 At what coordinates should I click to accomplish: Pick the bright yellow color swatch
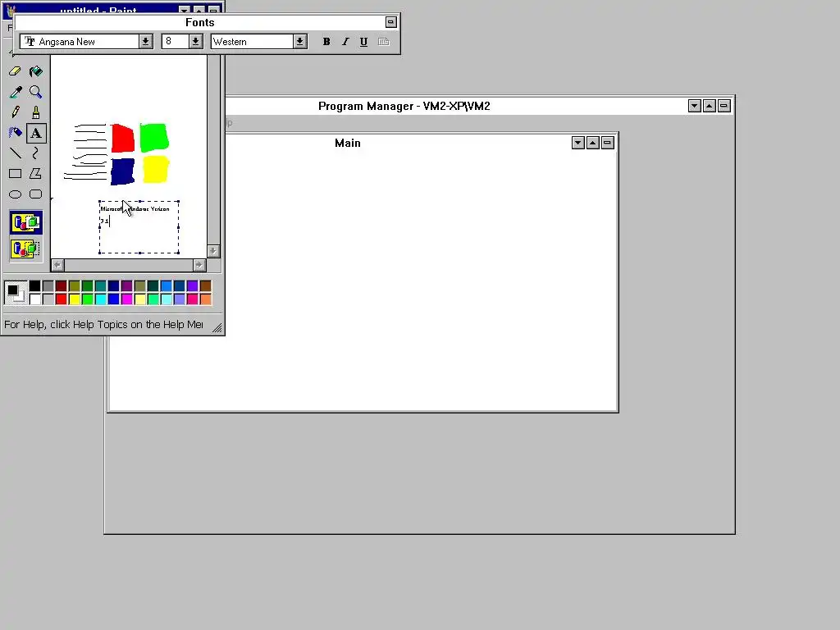[75, 299]
